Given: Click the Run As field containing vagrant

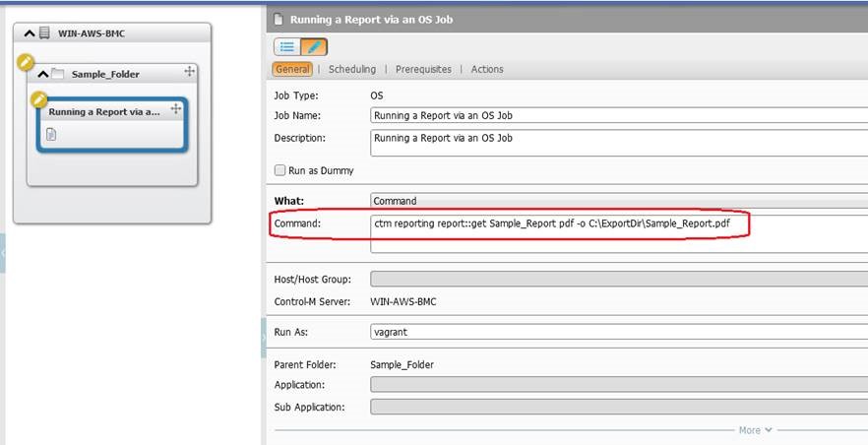Looking at the screenshot, I should (618, 332).
